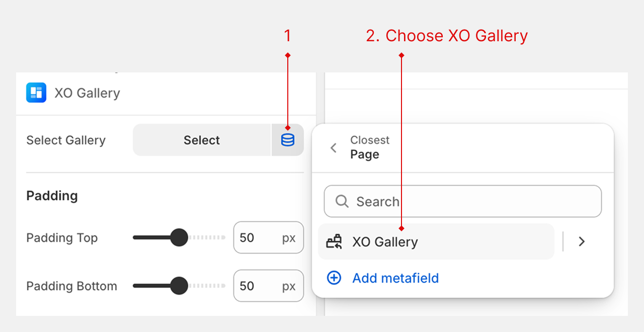
Task: Click the Padding Top value box
Action: [x=268, y=237]
